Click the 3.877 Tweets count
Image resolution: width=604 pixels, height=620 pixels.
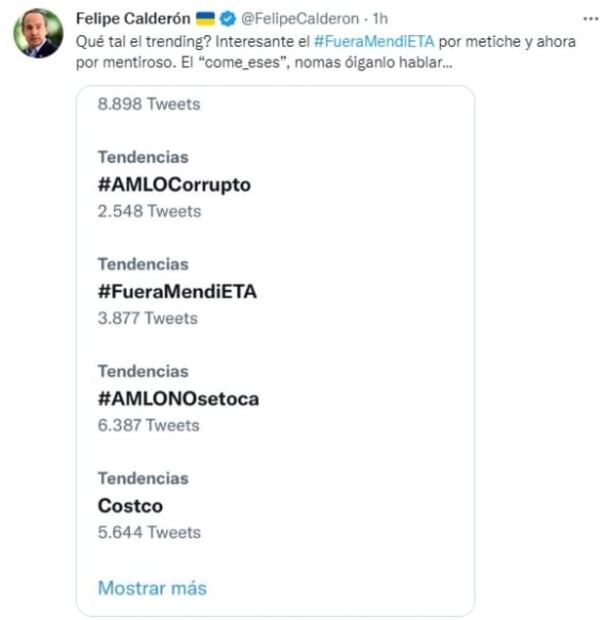coord(148,318)
